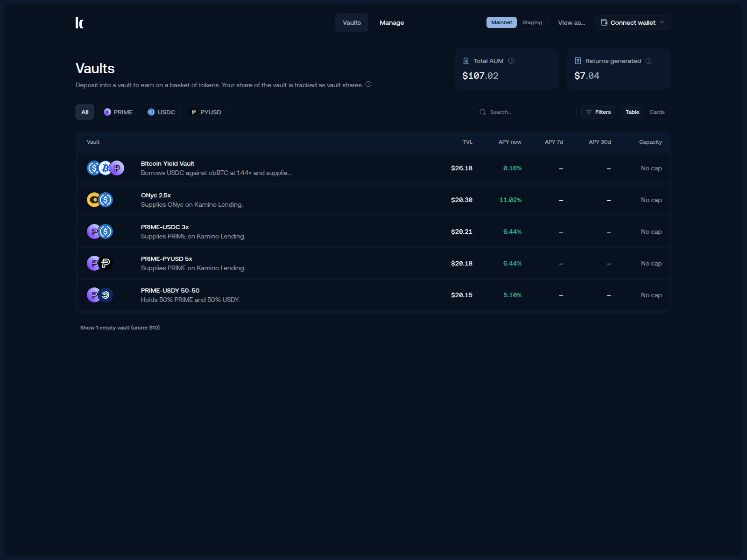The width and height of the screenshot is (747, 560).
Task: Show 1 empty vault link
Action: tap(120, 328)
